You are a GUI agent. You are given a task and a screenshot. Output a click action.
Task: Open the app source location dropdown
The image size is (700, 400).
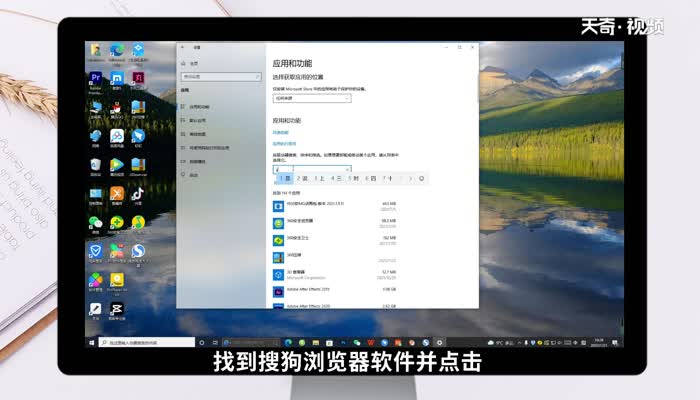(x=312, y=98)
